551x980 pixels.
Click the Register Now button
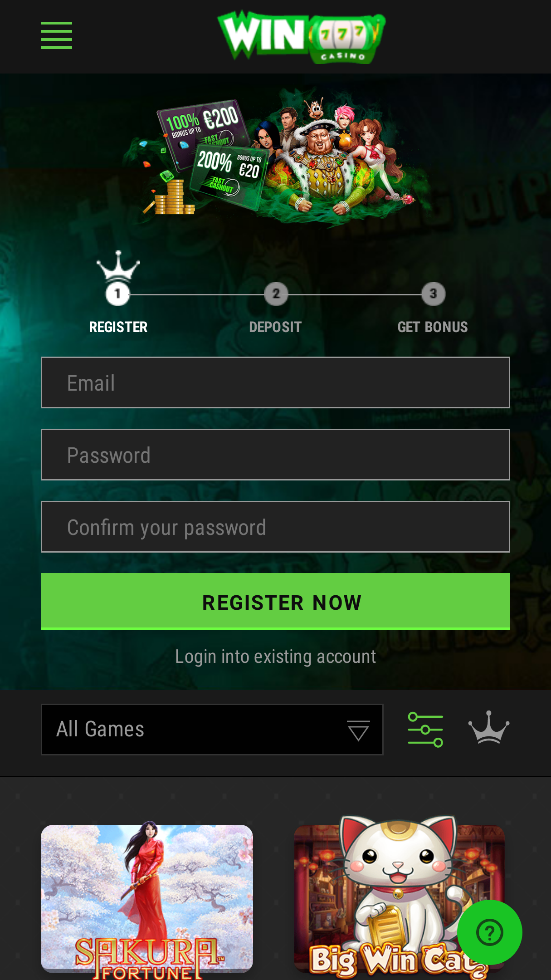(275, 602)
